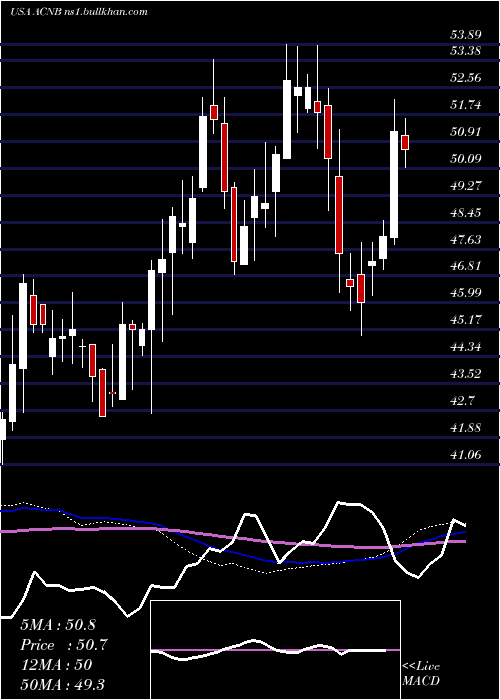This screenshot has height=700, width=500.
Task: Click the <<Live MACD label
Action: (421, 674)
